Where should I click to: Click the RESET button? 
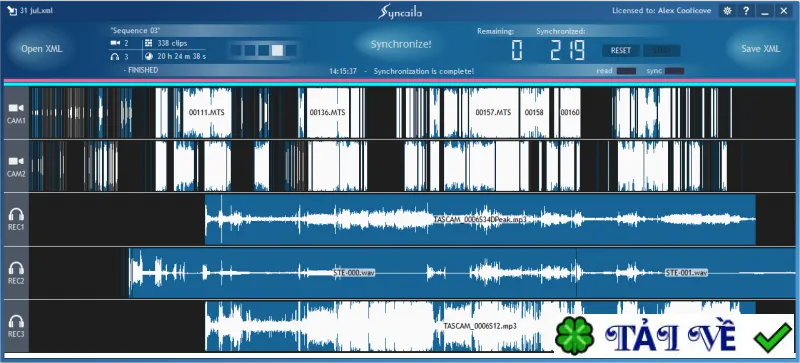[621, 51]
